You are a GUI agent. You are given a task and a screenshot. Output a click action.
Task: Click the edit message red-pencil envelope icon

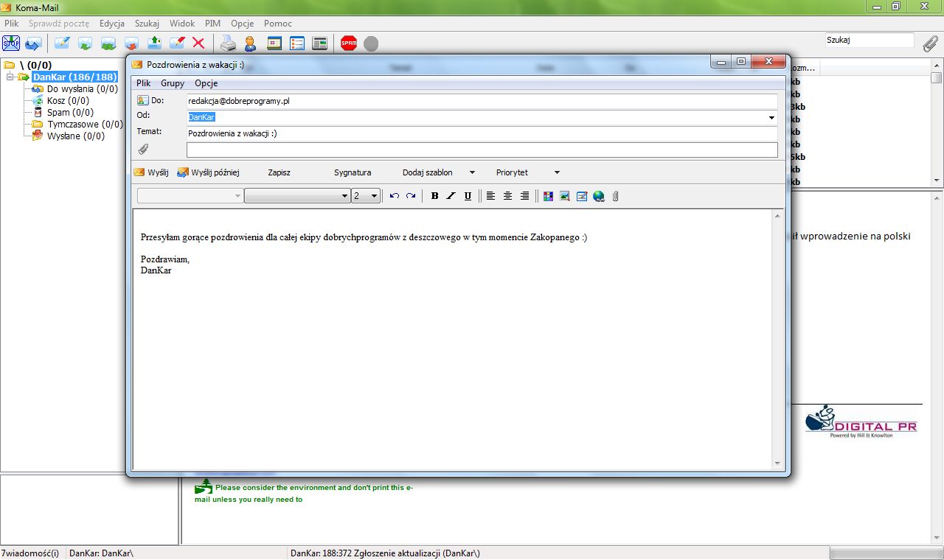(x=177, y=43)
